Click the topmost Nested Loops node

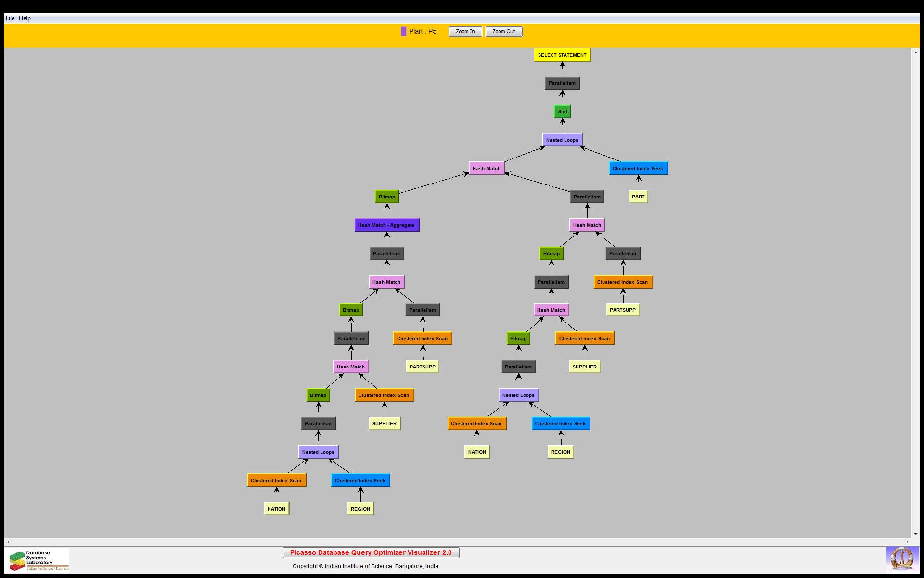pos(562,140)
